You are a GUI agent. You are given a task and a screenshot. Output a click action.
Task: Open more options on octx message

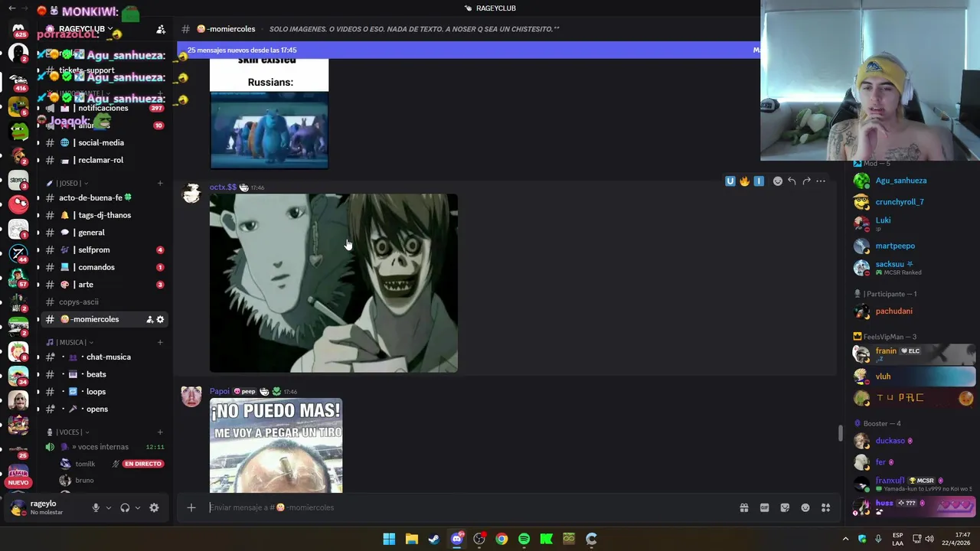pos(821,181)
